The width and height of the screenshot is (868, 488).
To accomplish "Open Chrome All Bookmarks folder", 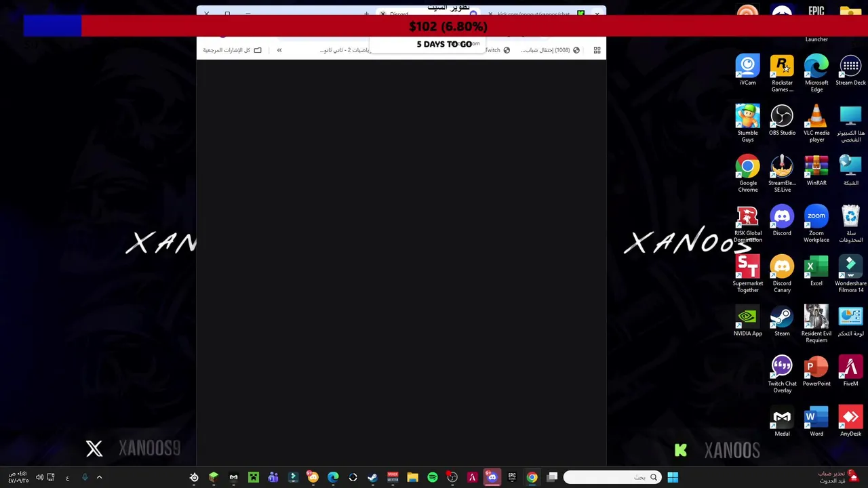I will [233, 50].
